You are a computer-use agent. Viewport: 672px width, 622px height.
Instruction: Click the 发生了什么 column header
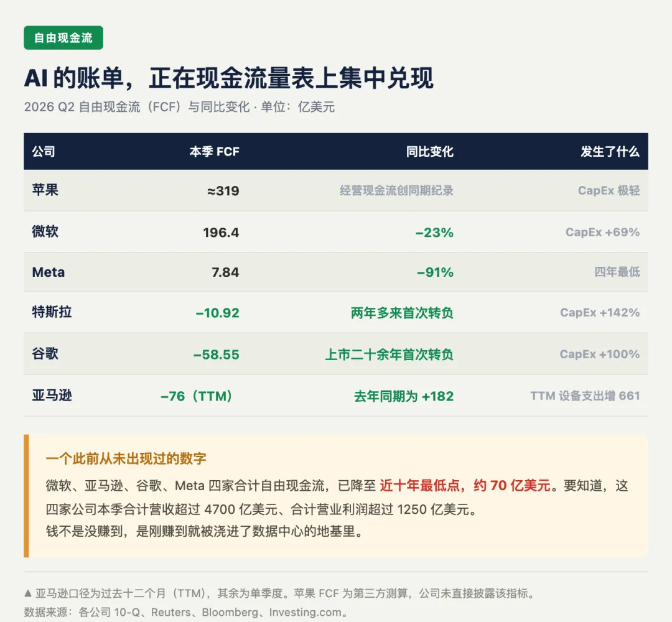coord(610,151)
